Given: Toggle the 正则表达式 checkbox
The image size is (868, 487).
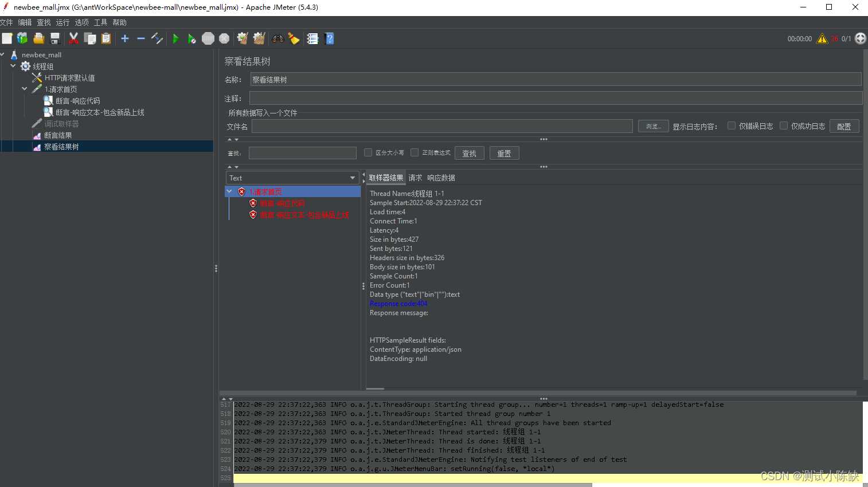Looking at the screenshot, I should tap(415, 152).
